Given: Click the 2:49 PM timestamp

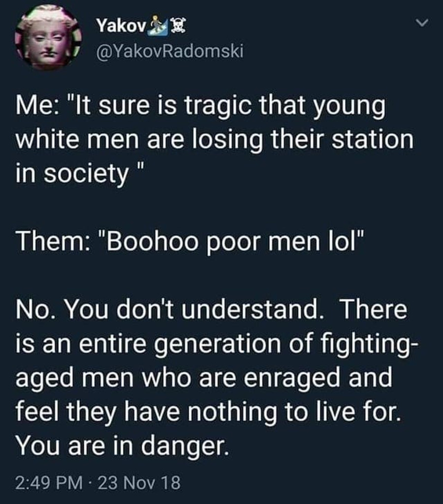Looking at the screenshot, I should [x=49, y=483].
